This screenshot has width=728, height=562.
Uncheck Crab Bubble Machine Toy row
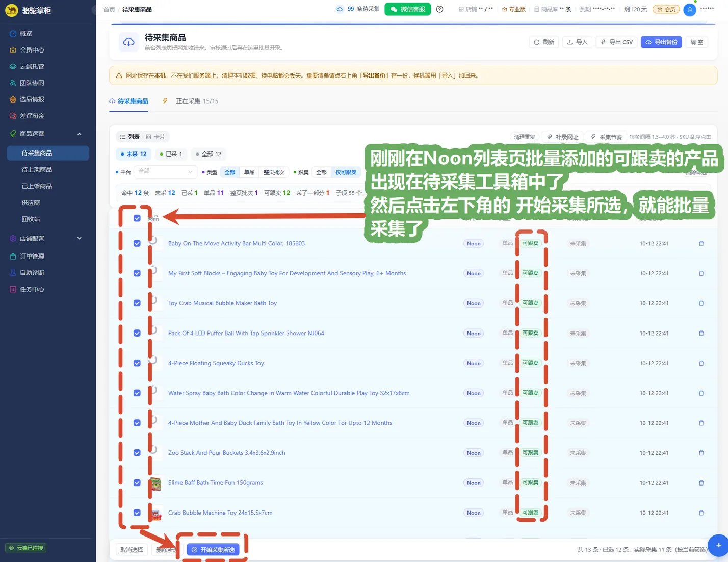click(137, 513)
